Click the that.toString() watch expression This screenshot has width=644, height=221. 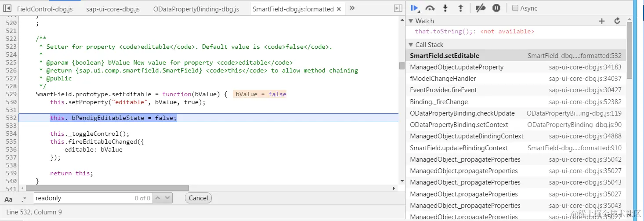[x=474, y=32]
